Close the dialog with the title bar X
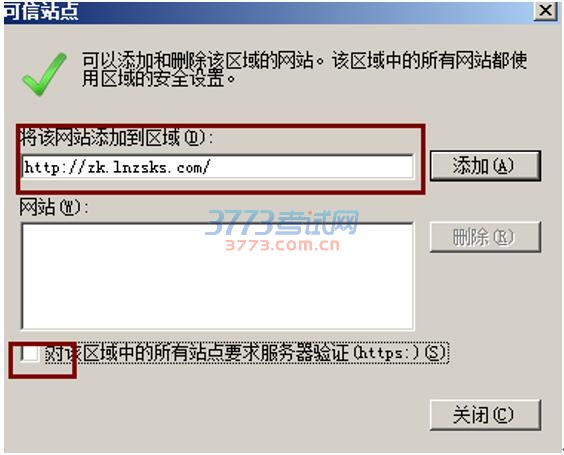The height and width of the screenshot is (455, 564). coord(545,11)
